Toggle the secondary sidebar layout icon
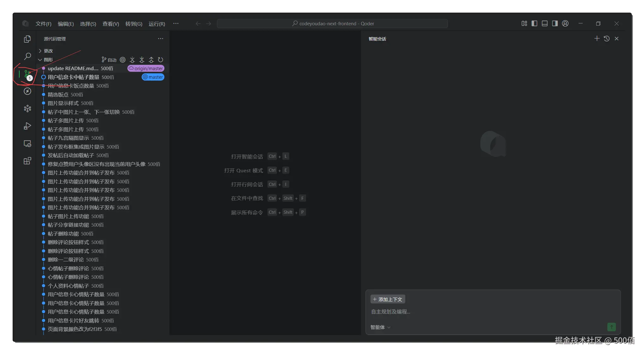 coord(555,23)
